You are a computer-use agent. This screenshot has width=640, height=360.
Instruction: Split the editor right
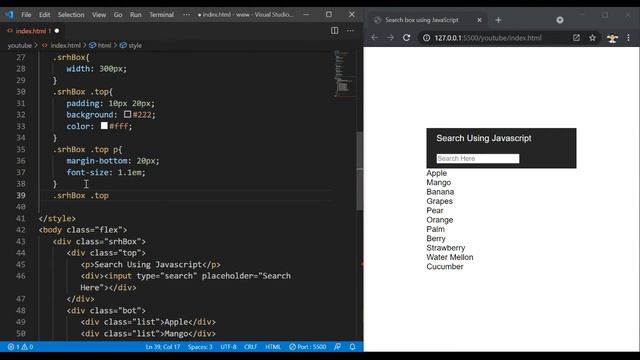[x=335, y=31]
